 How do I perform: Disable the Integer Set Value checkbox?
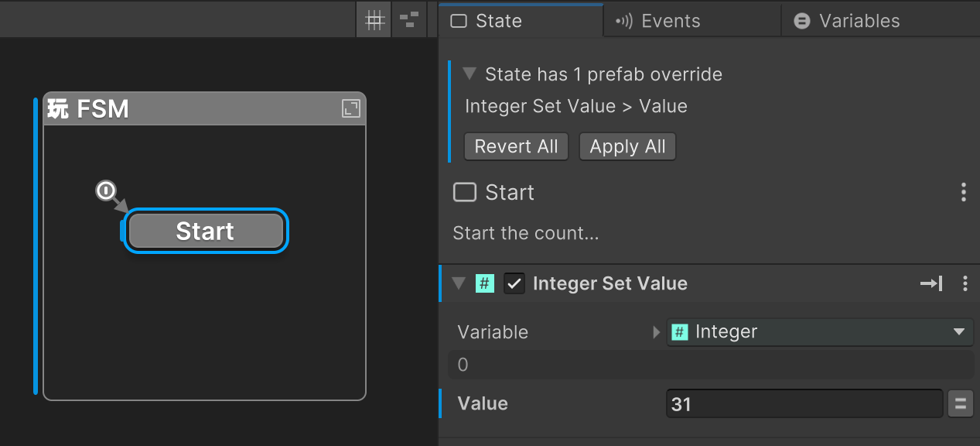(x=514, y=283)
